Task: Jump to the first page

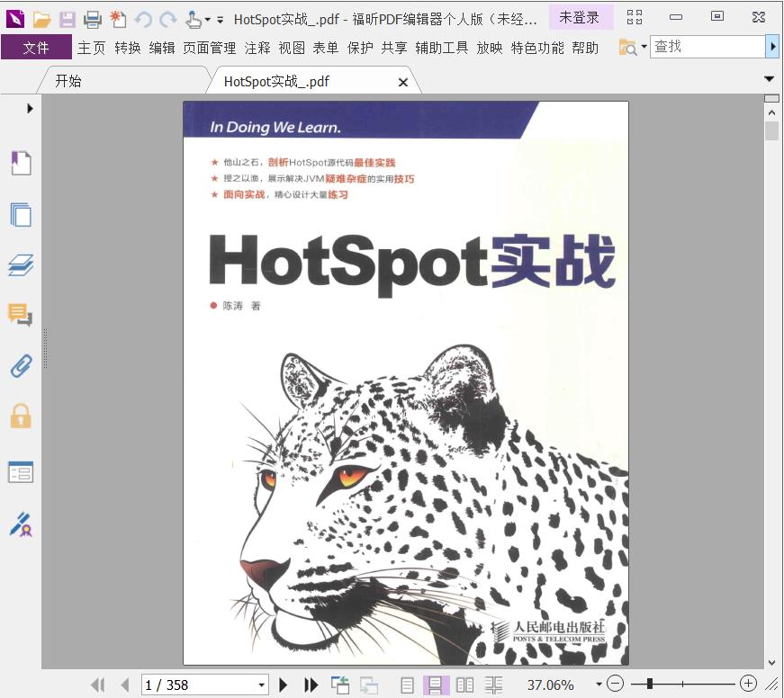Action: 98,685
